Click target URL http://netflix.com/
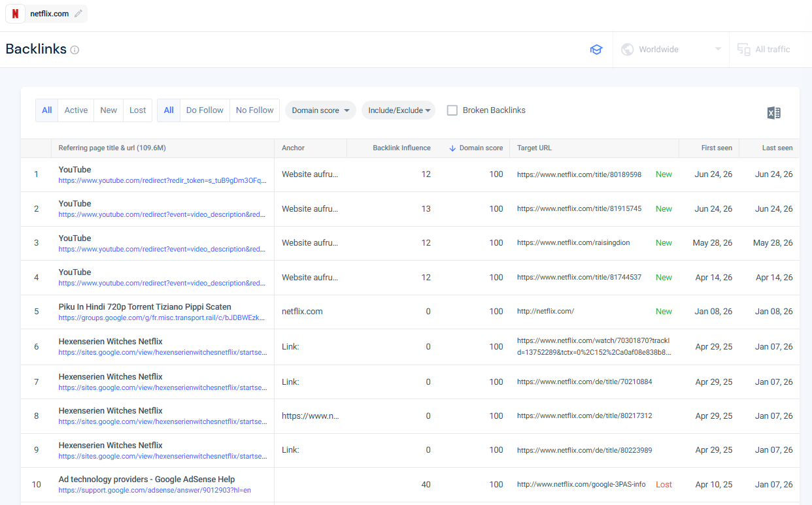Viewport: 812px width, 505px height. pos(545,312)
